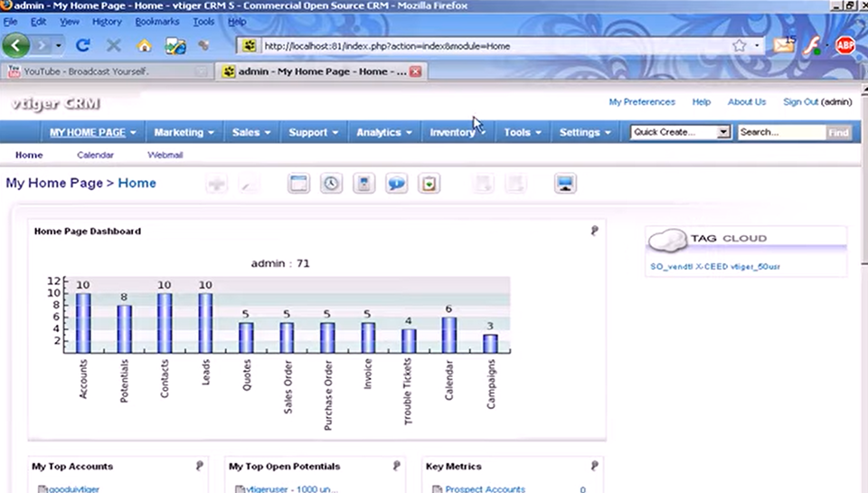Click the greyed plus add-widget icon
868x493 pixels.
click(x=216, y=184)
